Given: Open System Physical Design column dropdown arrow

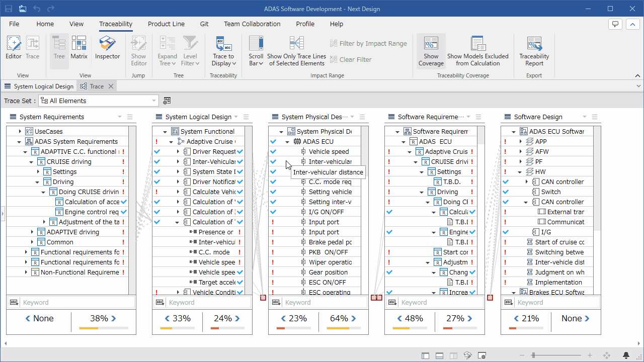Looking at the screenshot, I should (352, 117).
